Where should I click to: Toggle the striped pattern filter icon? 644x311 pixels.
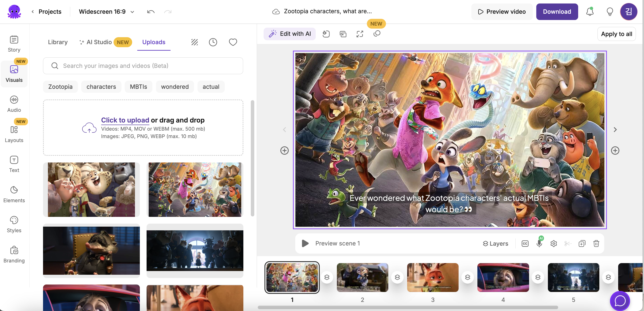195,42
